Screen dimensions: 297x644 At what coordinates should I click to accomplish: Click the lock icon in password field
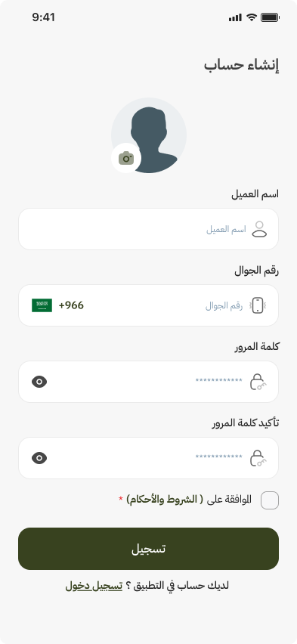click(x=258, y=382)
